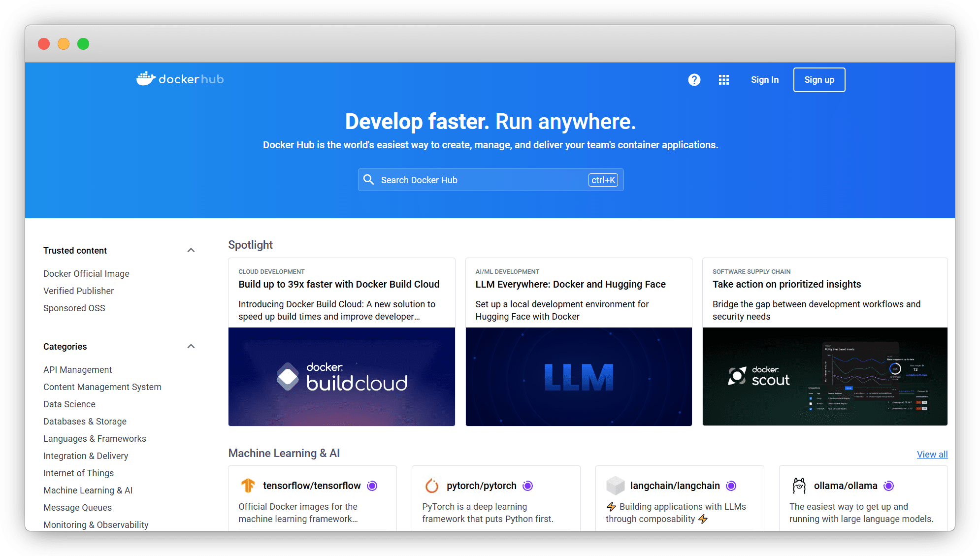Open the help question mark icon

pos(694,80)
